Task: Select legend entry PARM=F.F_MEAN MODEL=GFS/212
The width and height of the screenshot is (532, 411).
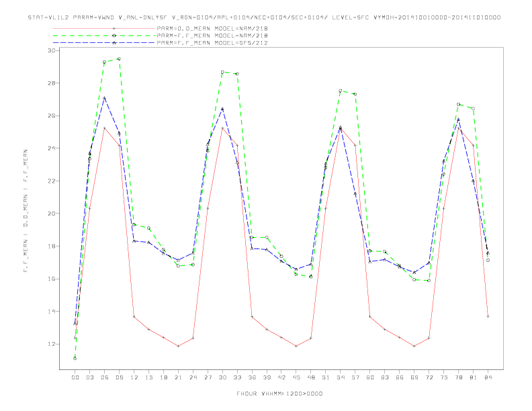Action: (x=212, y=43)
